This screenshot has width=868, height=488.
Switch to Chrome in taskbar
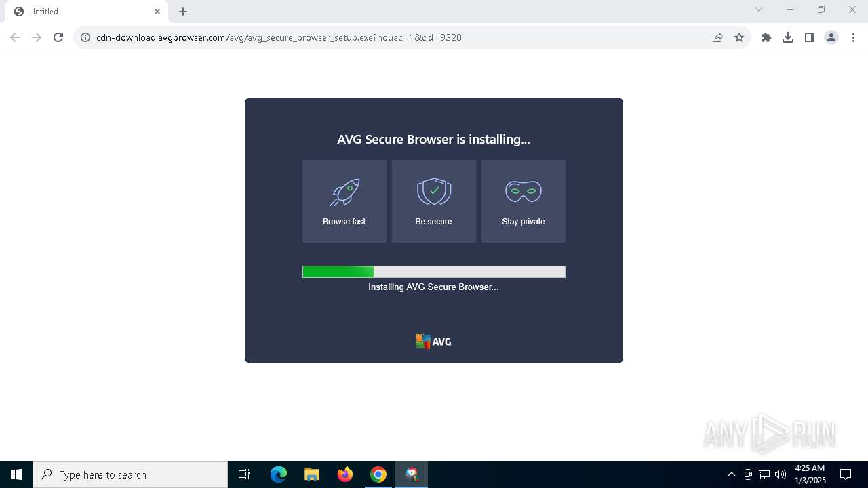378,474
